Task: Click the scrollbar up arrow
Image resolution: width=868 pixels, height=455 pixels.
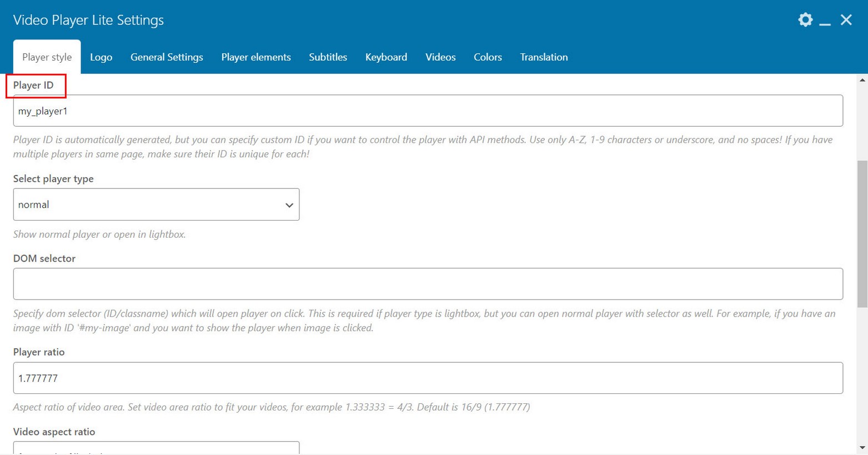Action: pyautogui.click(x=862, y=80)
